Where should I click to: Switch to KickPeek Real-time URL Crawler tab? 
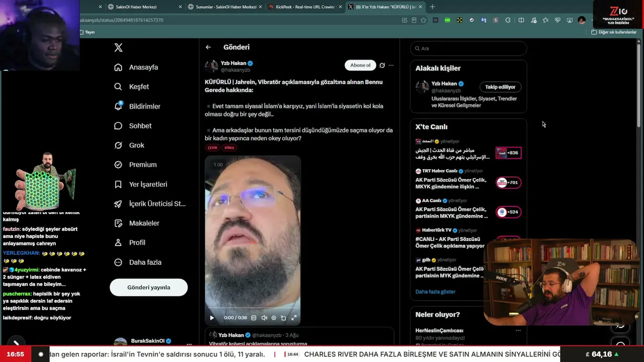coord(305,7)
